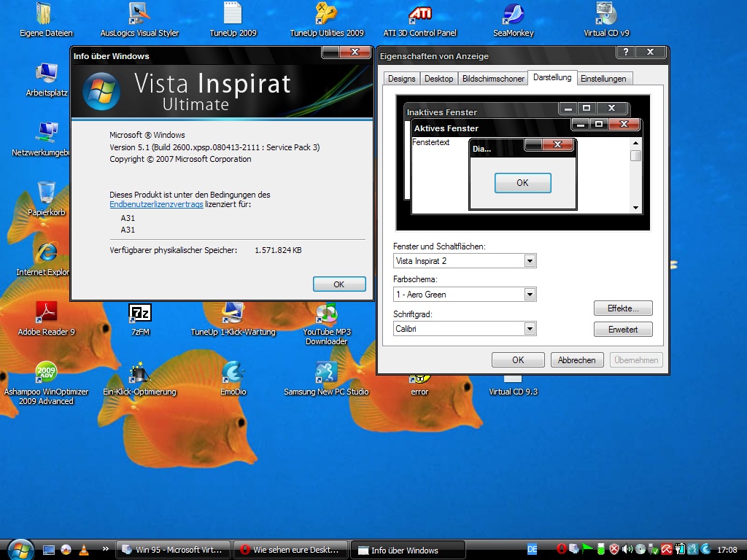The width and height of the screenshot is (747, 560).
Task: Open the Papierkorb recycle bin
Action: tap(47, 193)
